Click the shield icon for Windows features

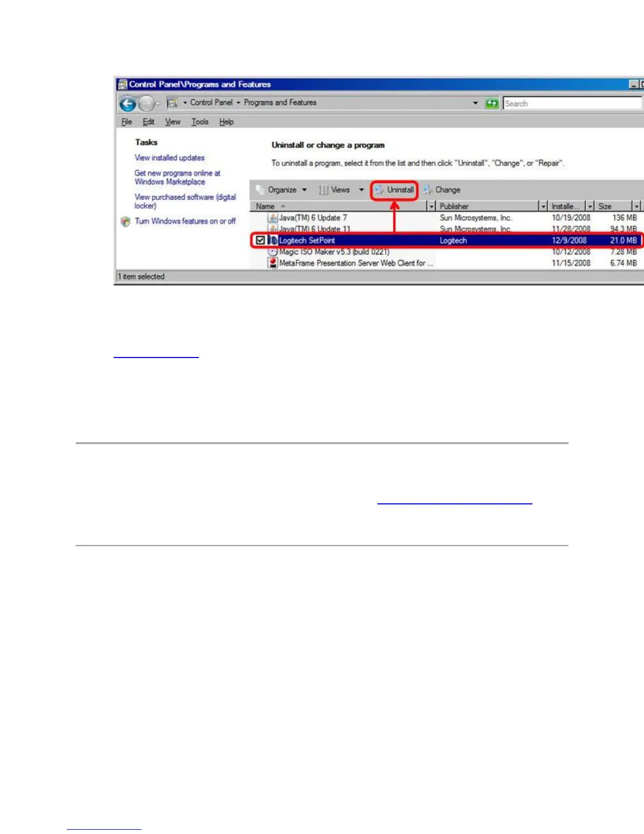pos(125,222)
